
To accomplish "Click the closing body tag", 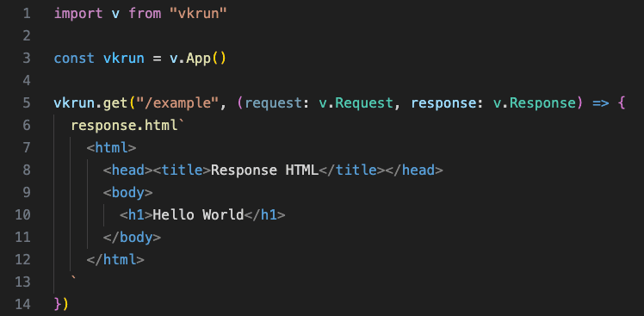I will pos(132,237).
